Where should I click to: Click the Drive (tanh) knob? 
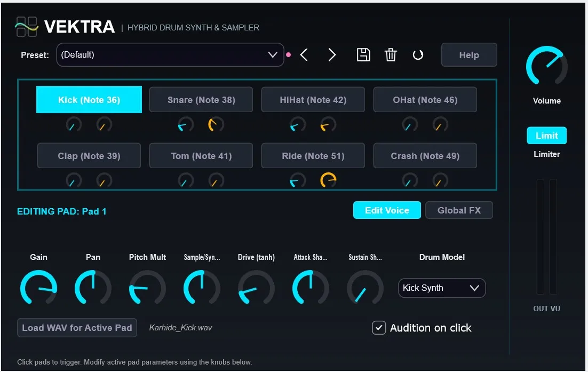(257, 288)
